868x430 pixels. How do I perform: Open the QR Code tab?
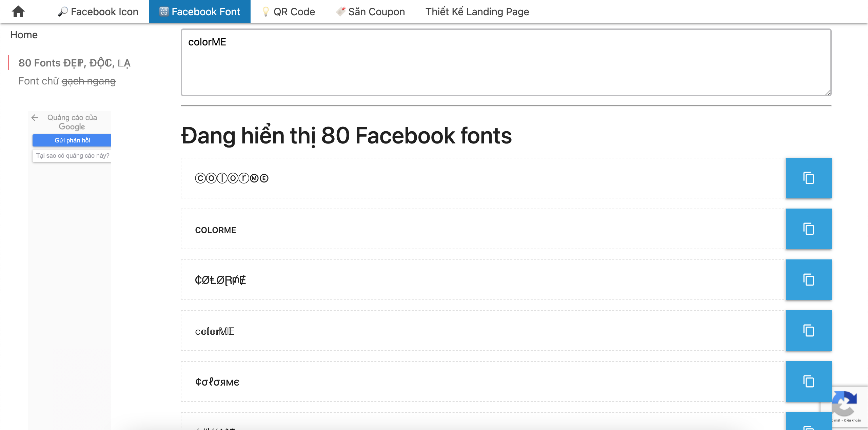(288, 12)
